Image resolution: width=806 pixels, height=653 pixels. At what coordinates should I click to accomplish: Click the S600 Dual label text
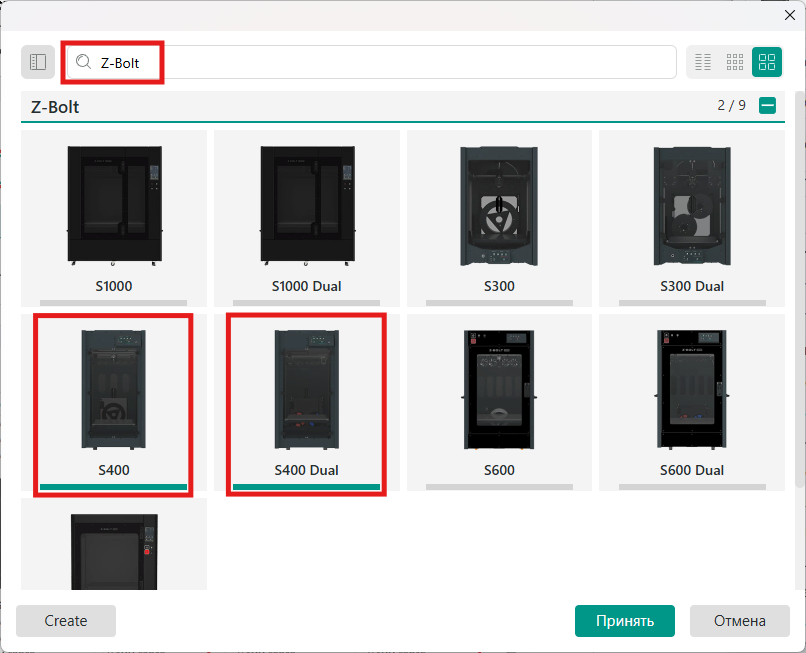692,470
